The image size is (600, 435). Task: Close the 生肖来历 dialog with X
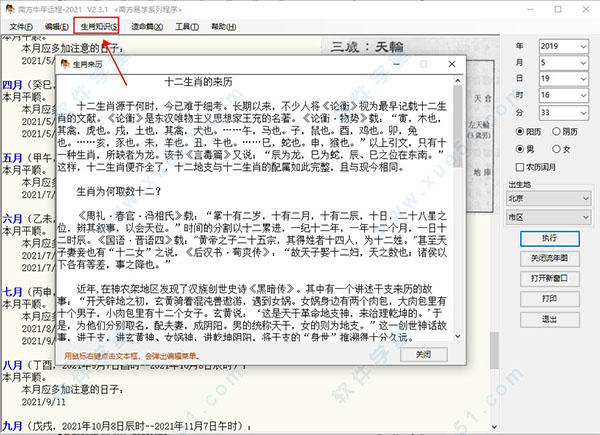pos(455,63)
